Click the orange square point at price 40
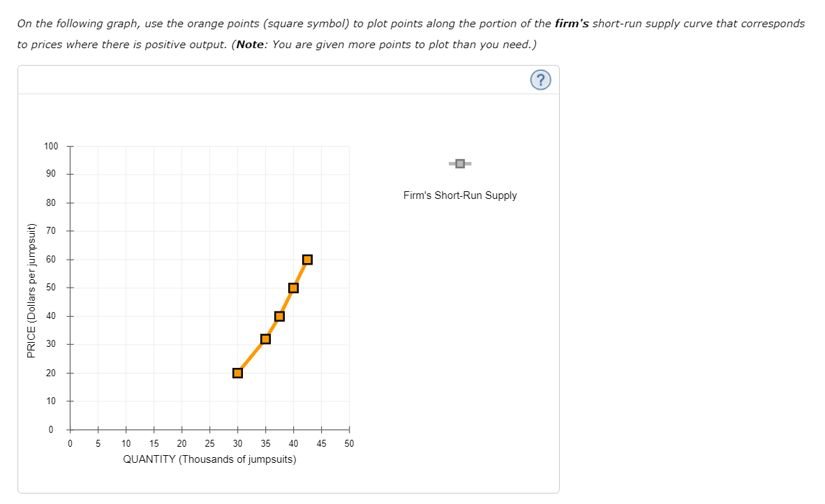825x504 pixels. coord(279,316)
